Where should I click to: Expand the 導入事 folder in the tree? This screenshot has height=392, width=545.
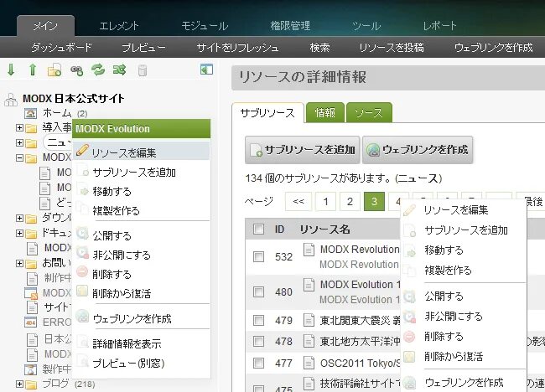tap(20, 128)
